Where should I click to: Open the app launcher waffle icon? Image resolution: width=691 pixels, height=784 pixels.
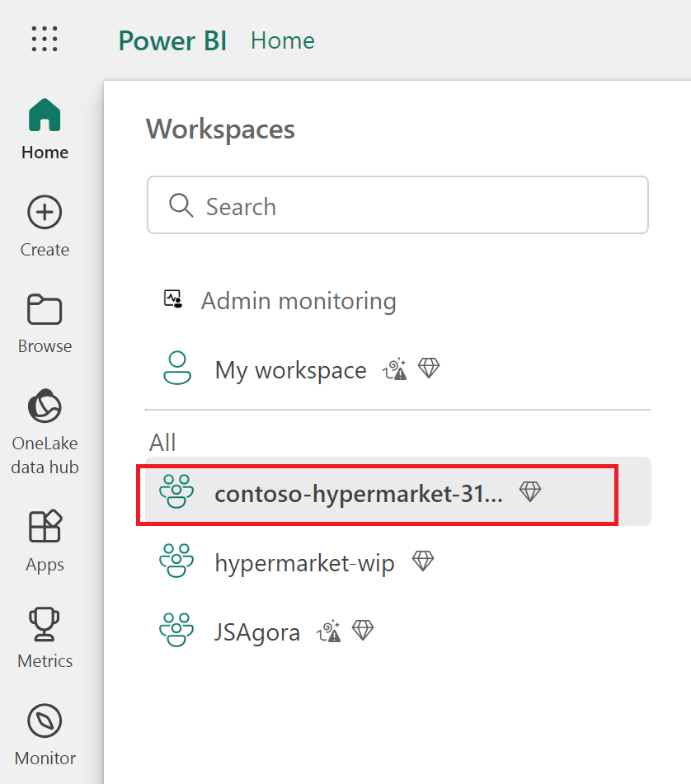coord(45,39)
